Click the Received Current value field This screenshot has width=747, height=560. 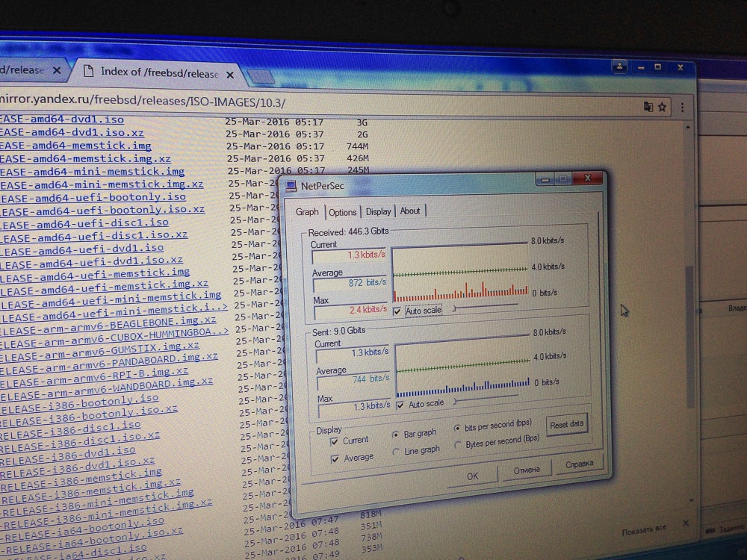tap(349, 255)
